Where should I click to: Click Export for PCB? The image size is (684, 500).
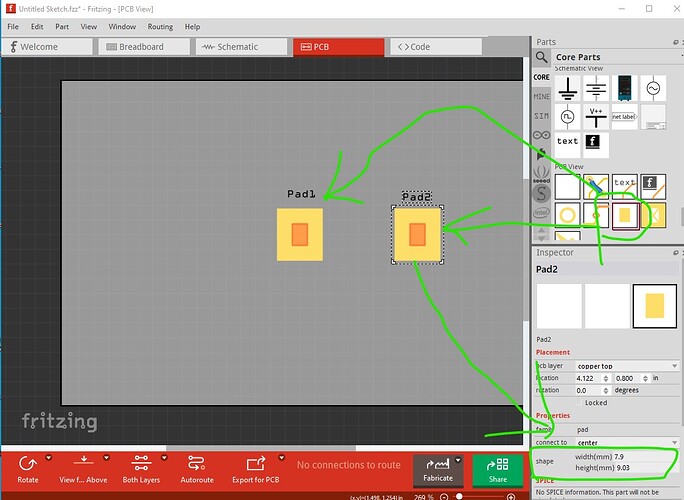[256, 469]
